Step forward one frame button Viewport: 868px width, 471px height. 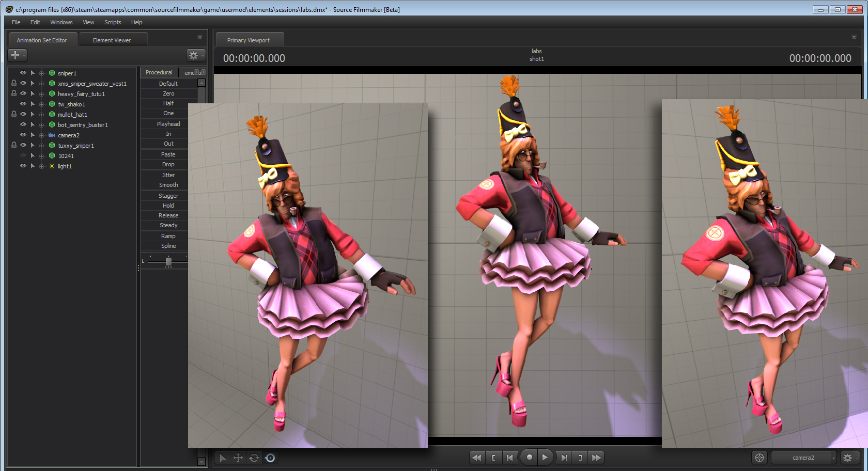point(564,458)
